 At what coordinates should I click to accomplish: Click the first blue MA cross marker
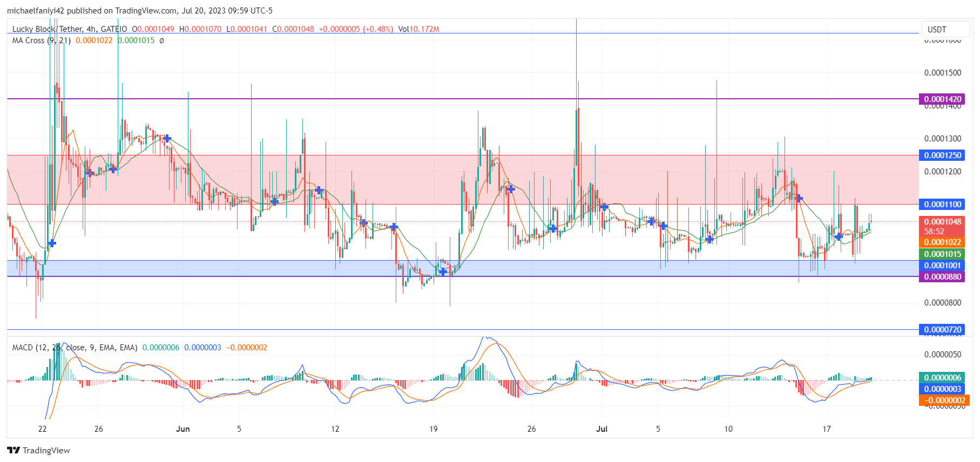click(x=52, y=243)
